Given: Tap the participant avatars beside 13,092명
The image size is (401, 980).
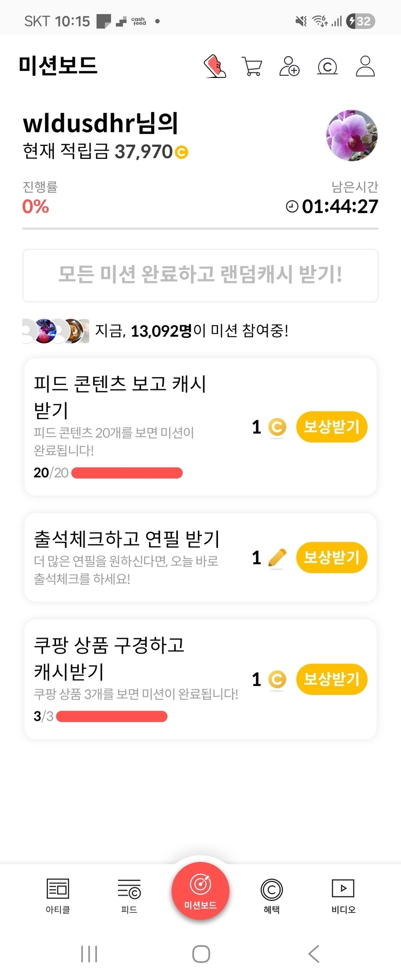Looking at the screenshot, I should 56,331.
